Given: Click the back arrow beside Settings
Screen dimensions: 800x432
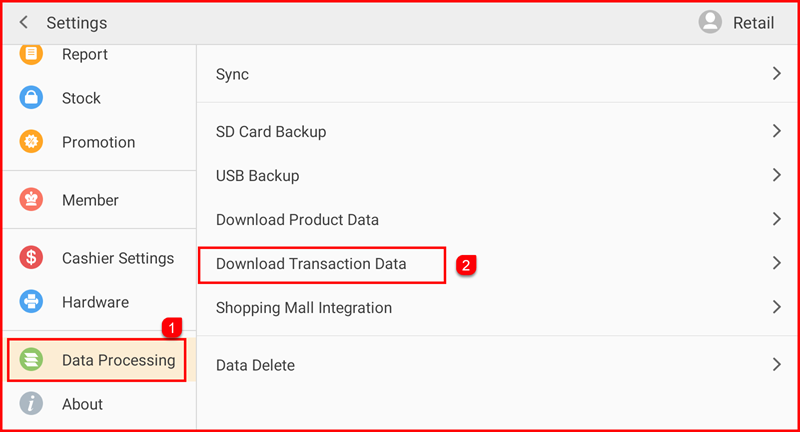Looking at the screenshot, I should [x=24, y=22].
